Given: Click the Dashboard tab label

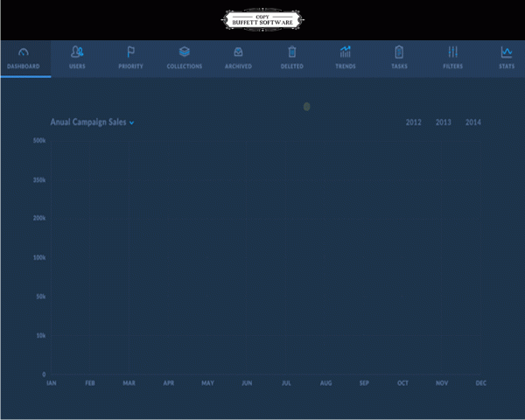Looking at the screenshot, I should point(23,66).
